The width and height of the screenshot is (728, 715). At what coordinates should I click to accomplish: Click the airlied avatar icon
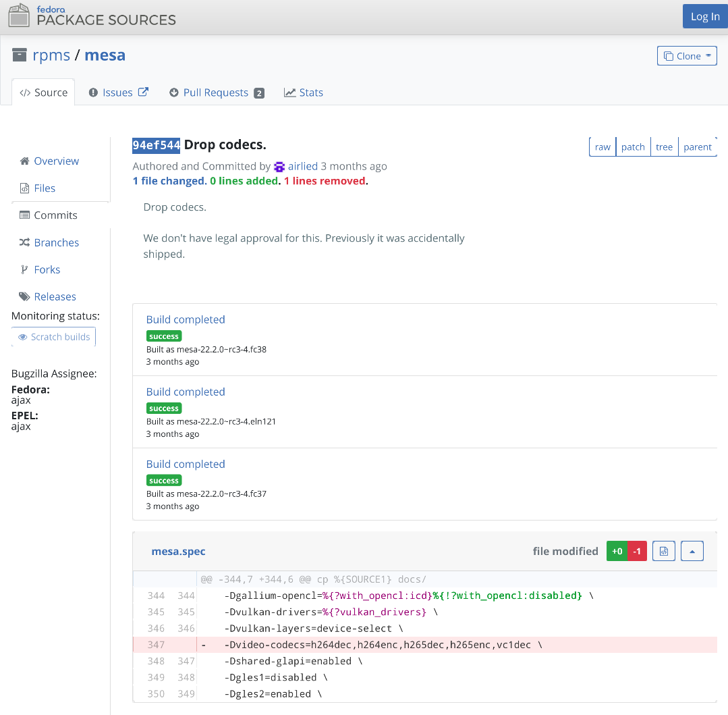pyautogui.click(x=279, y=166)
